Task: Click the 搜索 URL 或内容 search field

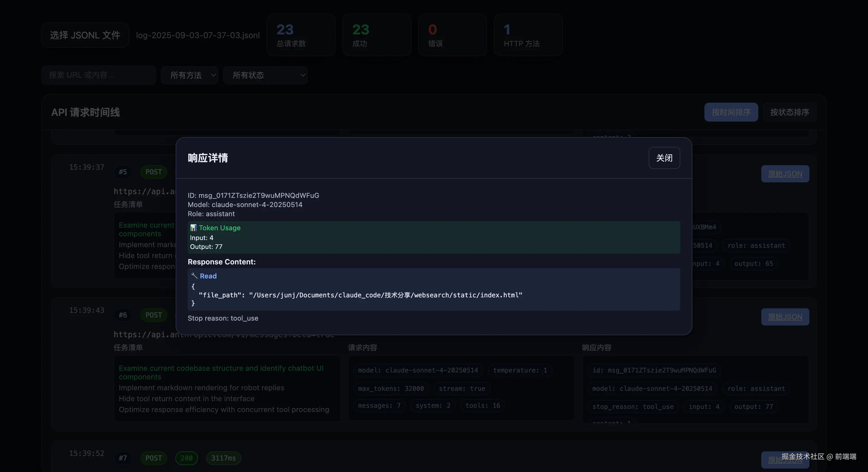Action: click(99, 75)
